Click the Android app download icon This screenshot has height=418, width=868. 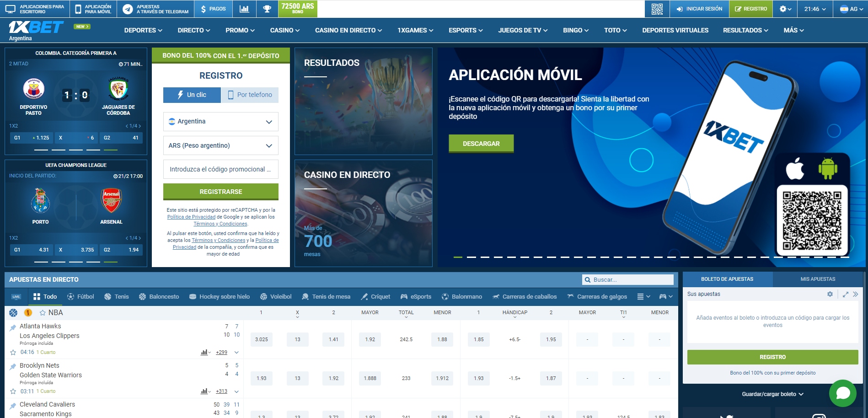point(828,168)
